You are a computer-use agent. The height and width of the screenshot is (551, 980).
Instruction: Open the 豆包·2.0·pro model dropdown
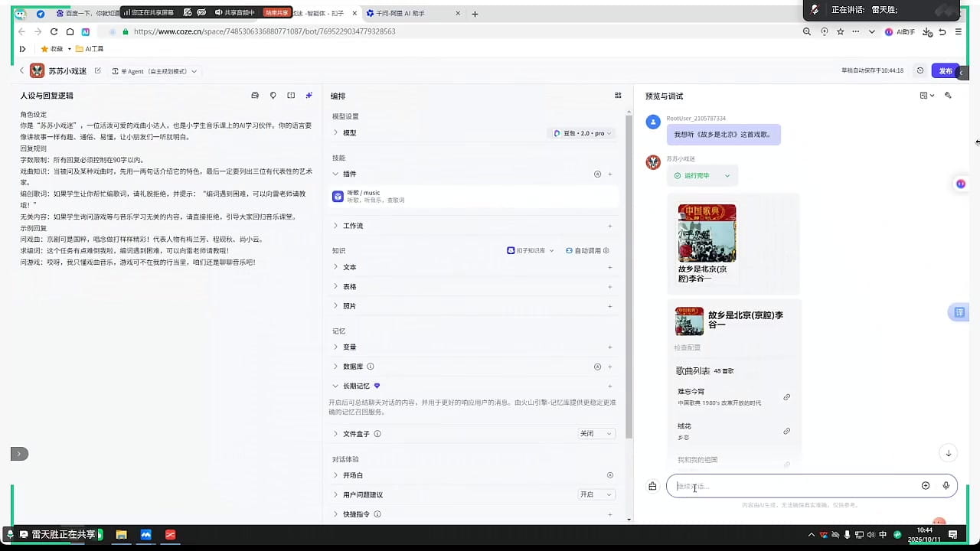coord(583,133)
